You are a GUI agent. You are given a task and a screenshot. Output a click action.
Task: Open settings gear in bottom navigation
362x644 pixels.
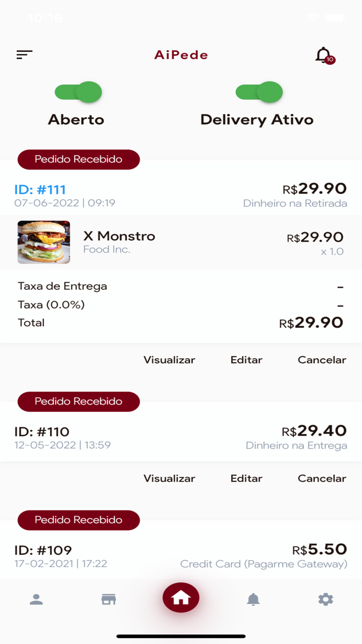325,599
